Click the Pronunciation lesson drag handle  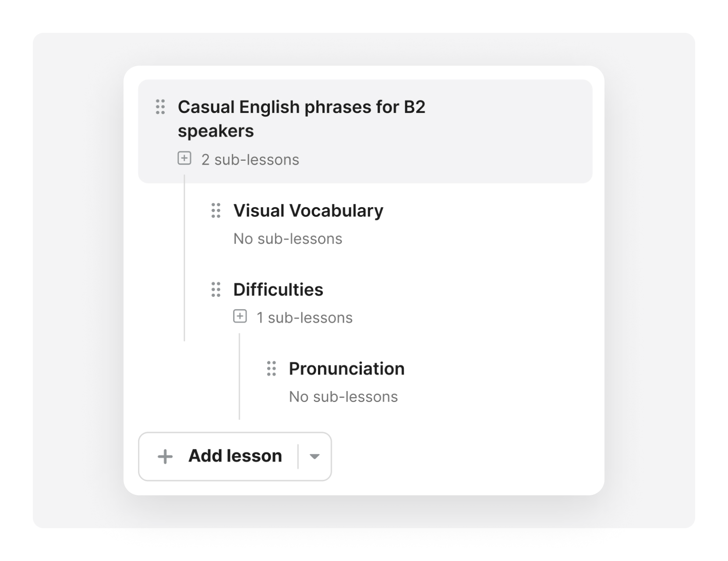click(x=272, y=369)
